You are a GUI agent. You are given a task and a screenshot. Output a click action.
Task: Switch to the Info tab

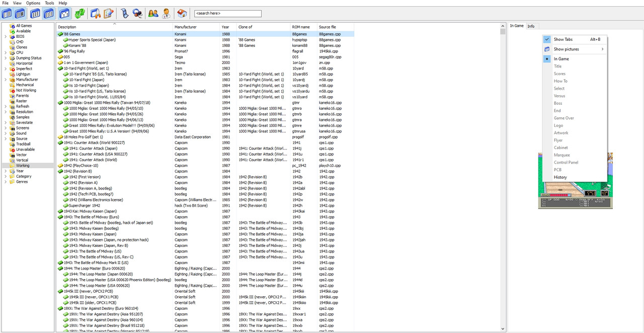[x=531, y=26]
